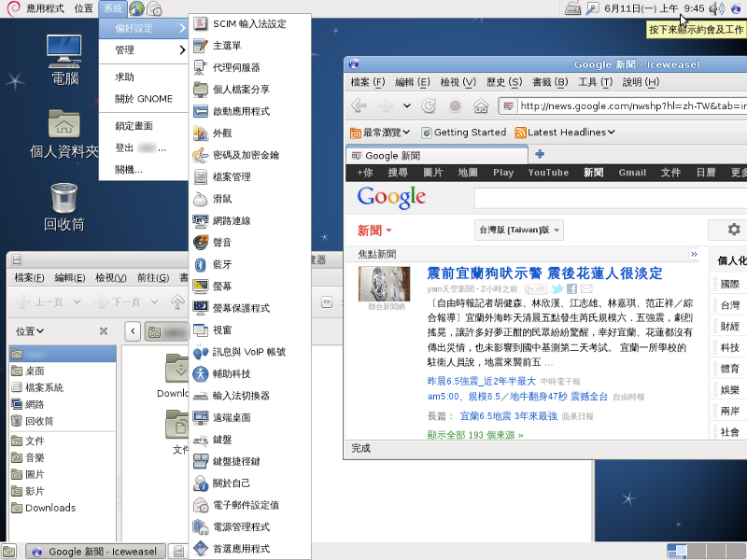Click Google 新聞 - Iceweasel taskbar button

pos(95,552)
